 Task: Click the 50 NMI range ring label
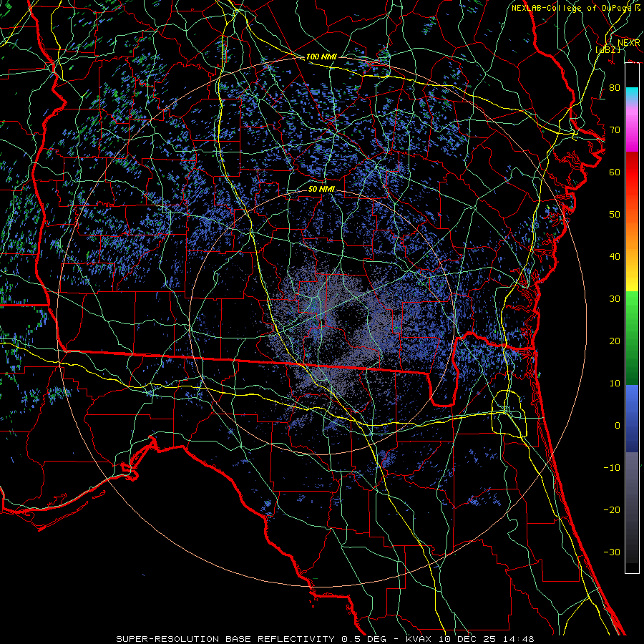click(x=321, y=189)
